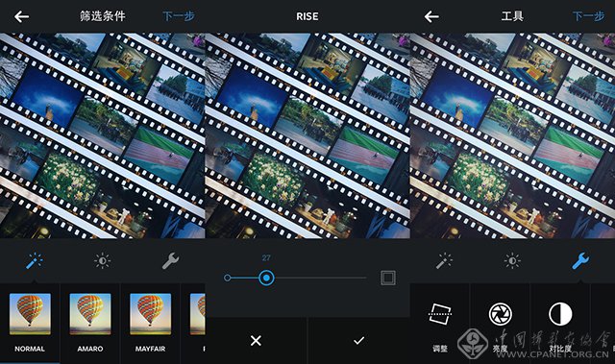Tap the back arrow beside 工具
The image size is (615, 364).
pyautogui.click(x=431, y=16)
